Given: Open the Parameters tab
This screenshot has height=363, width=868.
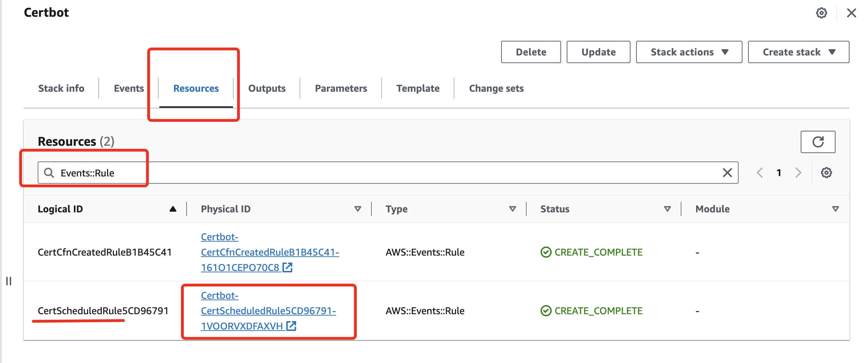Looking at the screenshot, I should point(341,88).
